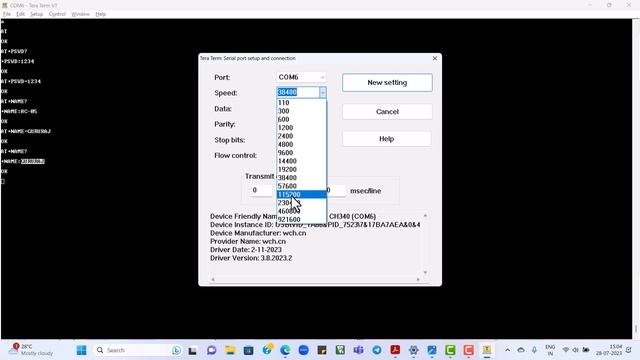Screen dimensions: 640x360
Task: Select 921600 in the Speed list
Action: (x=301, y=220)
